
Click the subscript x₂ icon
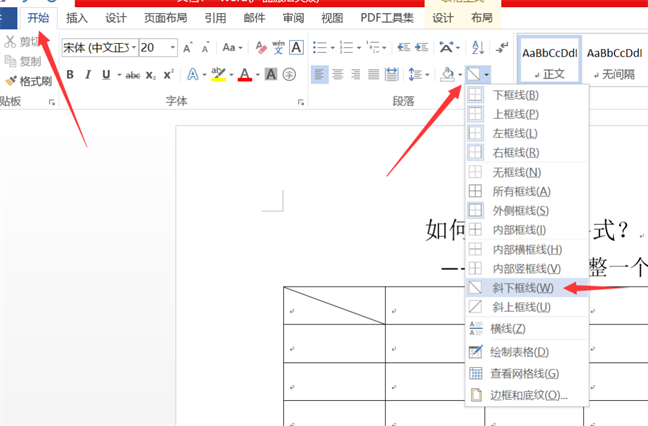coord(151,74)
